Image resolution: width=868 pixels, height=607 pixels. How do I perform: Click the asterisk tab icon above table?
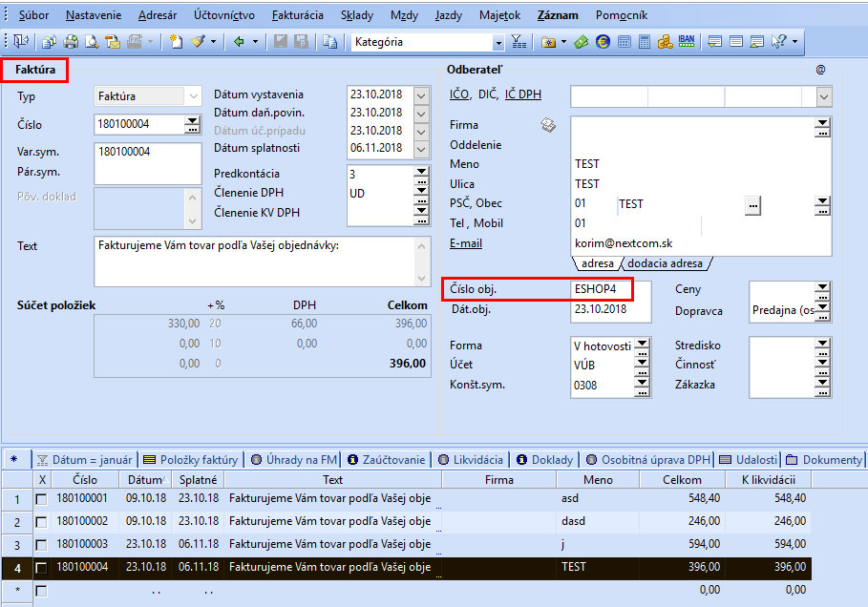point(13,459)
